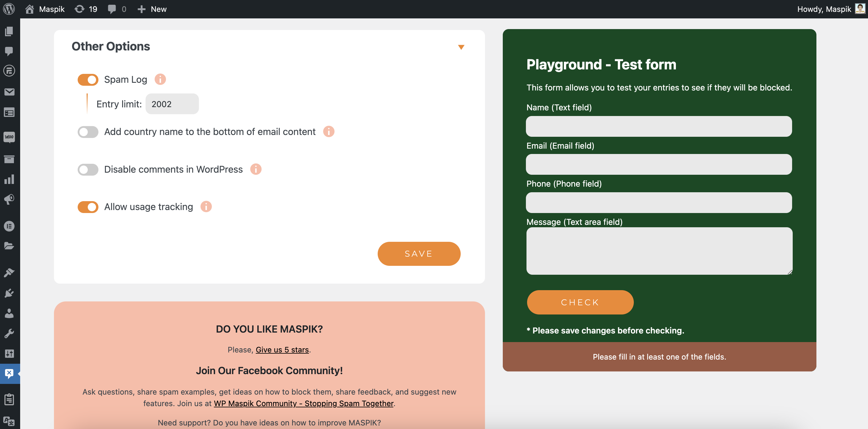Click '* Please save changes before checking.' note
The width and height of the screenshot is (868, 429).
pyautogui.click(x=605, y=331)
